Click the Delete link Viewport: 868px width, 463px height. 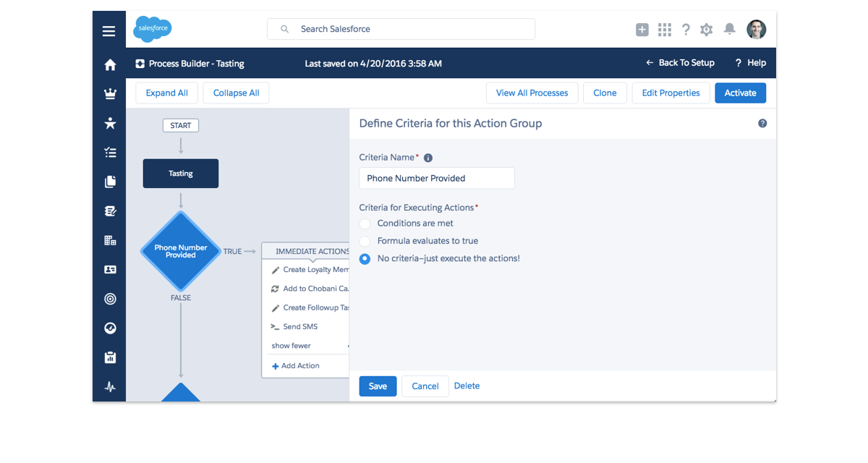click(x=467, y=386)
